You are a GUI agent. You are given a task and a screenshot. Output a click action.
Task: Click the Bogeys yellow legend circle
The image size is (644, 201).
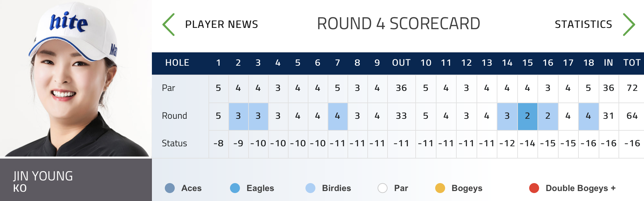point(440,188)
